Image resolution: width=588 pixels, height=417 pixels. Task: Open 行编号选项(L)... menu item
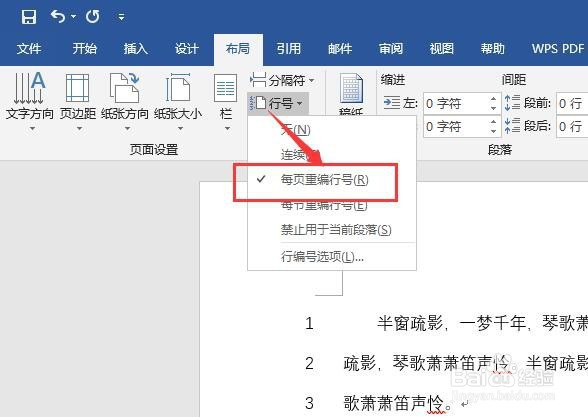[x=332, y=257]
